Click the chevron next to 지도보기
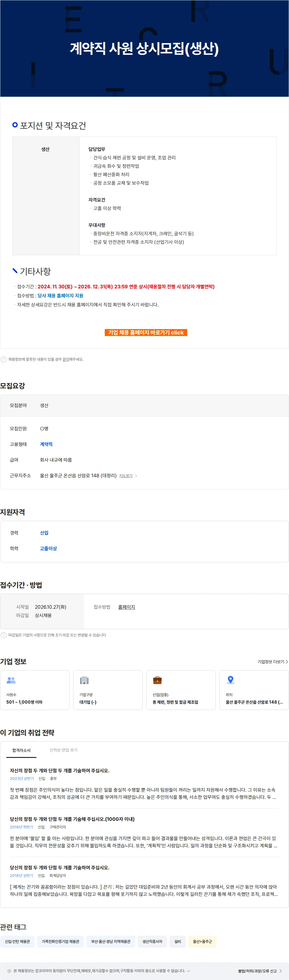 point(136,476)
